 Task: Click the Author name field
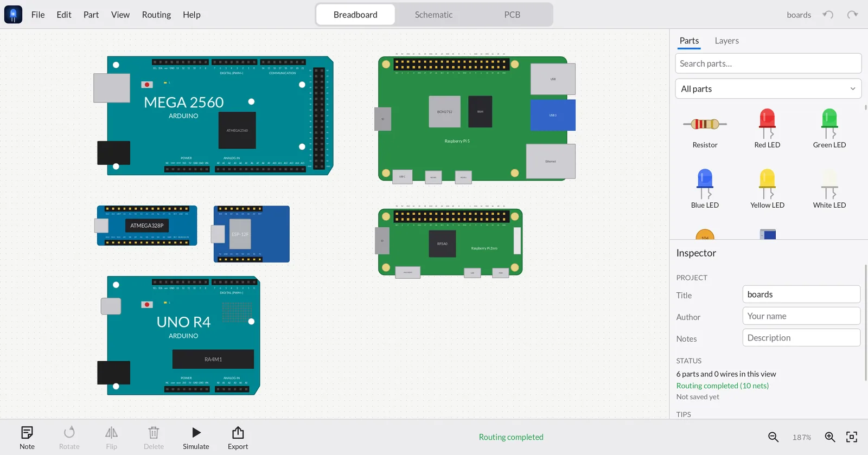pos(801,316)
